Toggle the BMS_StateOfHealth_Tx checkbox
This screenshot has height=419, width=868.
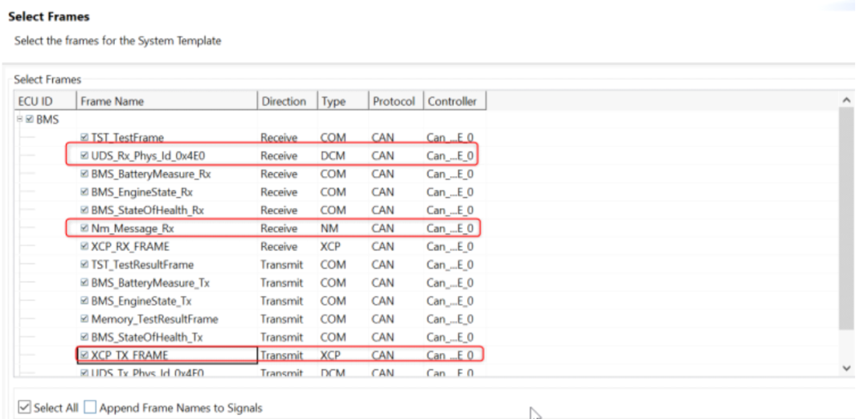pyautogui.click(x=84, y=338)
